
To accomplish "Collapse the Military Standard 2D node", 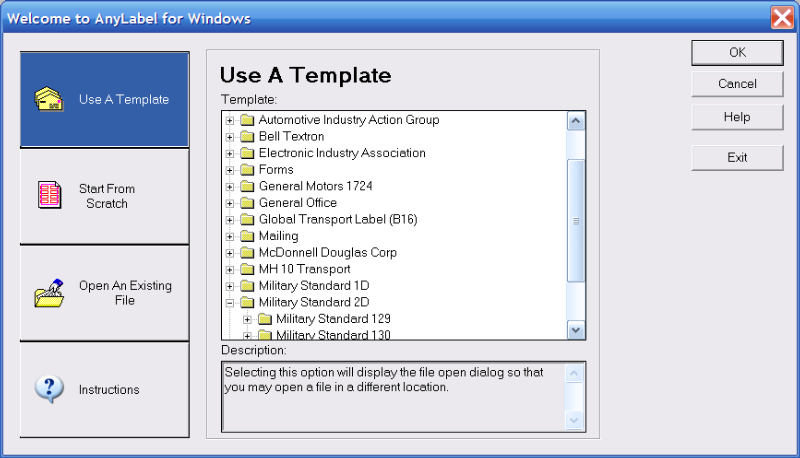I will tap(230, 303).
